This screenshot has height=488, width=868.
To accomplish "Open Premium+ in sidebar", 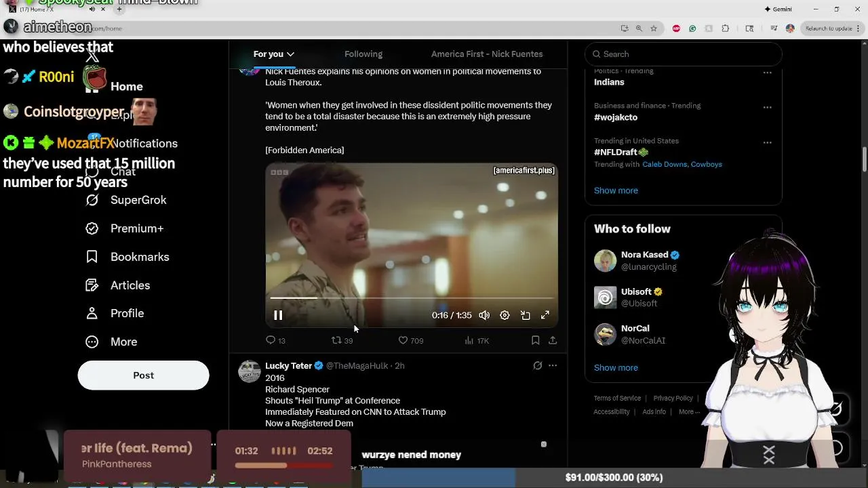I will click(125, 228).
